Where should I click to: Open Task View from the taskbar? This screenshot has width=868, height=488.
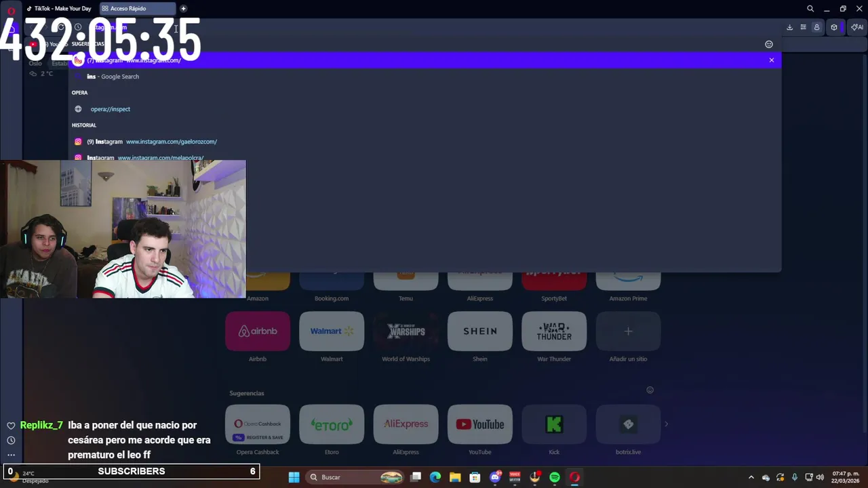coord(416,477)
